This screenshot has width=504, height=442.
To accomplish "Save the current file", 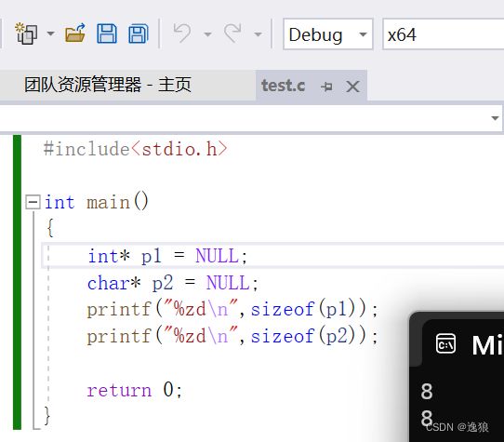I will (107, 33).
